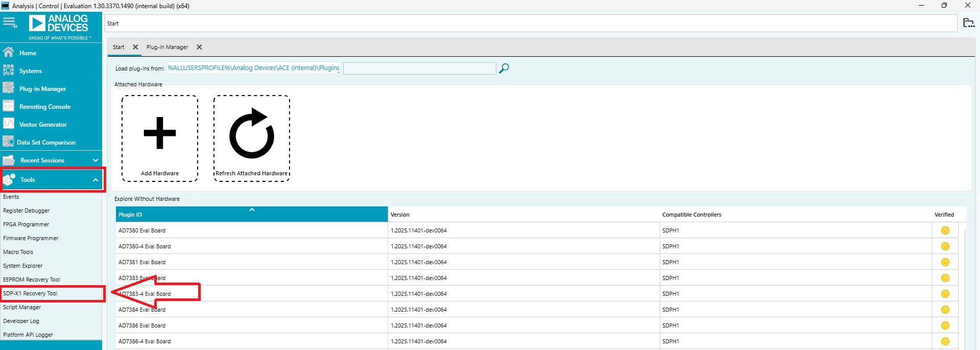The width and height of the screenshot is (980, 350).
Task: Click Refresh Attached Hardware tile
Action: point(252,138)
